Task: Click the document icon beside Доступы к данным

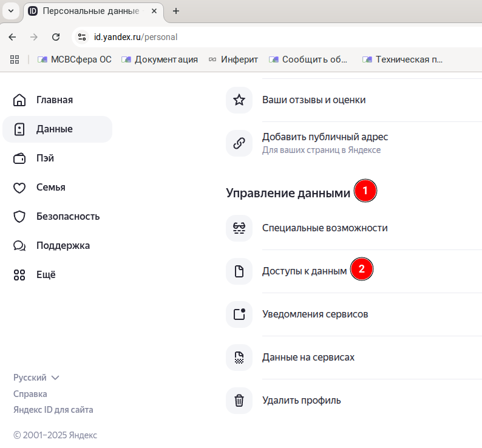Action: click(239, 271)
